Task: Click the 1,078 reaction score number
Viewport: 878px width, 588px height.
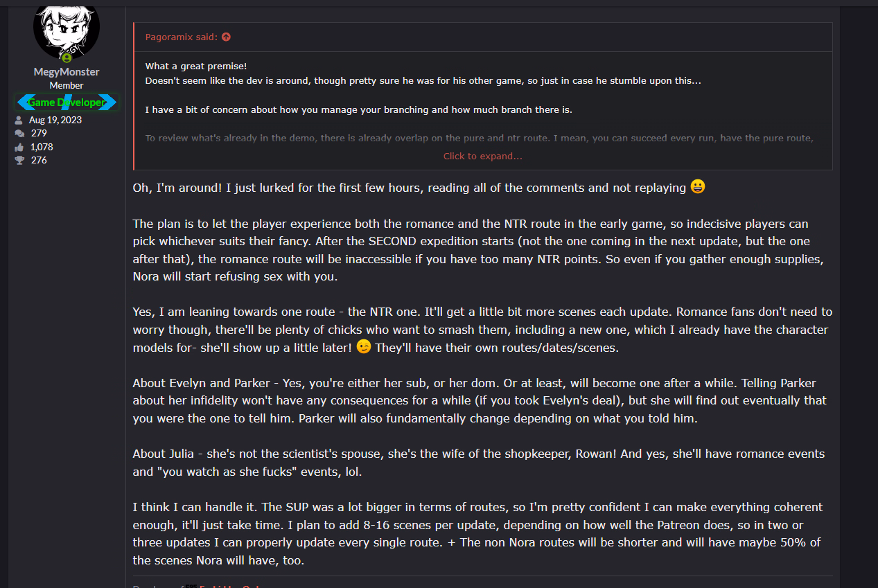Action: pos(42,147)
